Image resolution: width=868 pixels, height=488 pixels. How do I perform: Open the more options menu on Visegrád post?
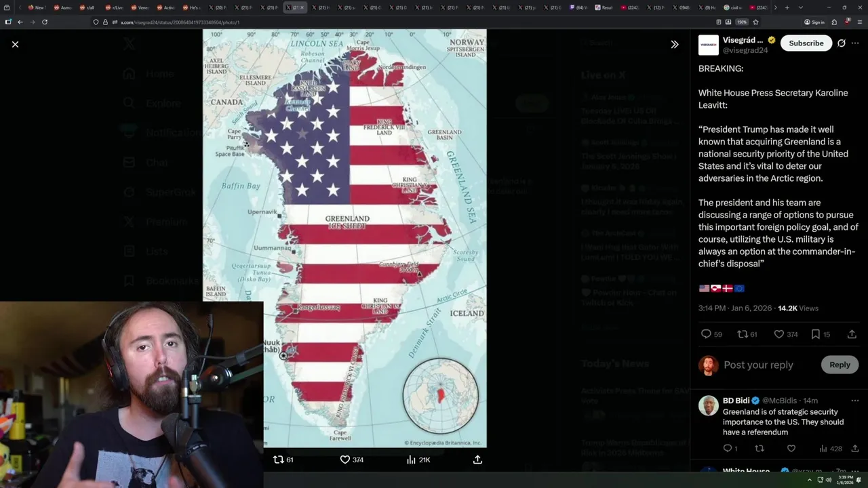(855, 43)
